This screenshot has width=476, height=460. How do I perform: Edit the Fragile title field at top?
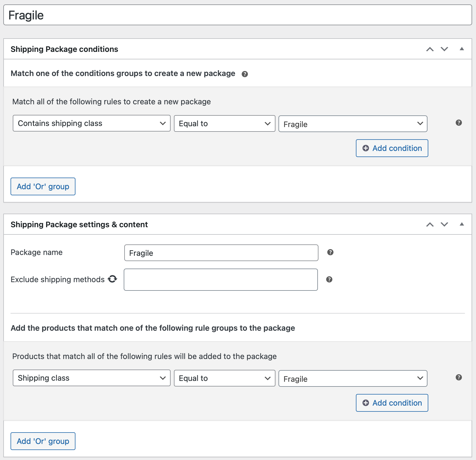coord(238,15)
